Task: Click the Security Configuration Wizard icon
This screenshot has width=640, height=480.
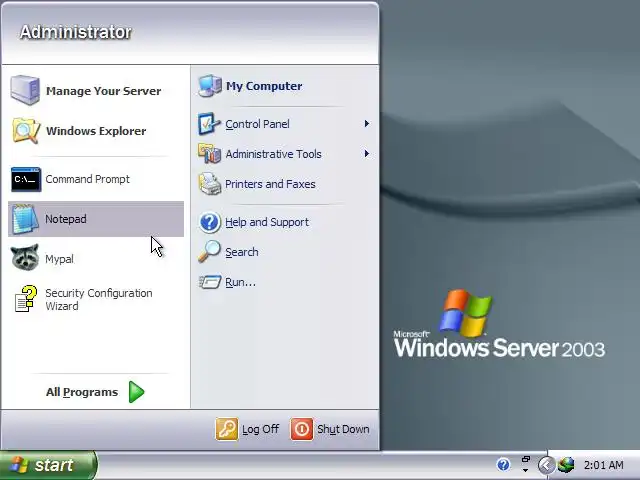Action: tap(26, 299)
